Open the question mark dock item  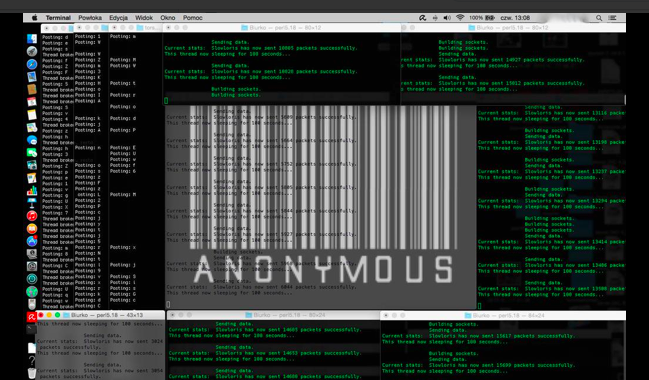point(32,361)
